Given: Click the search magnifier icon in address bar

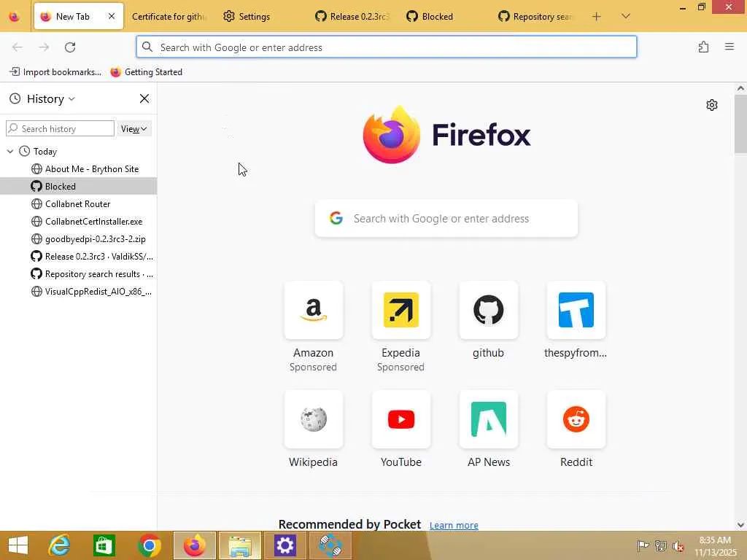Looking at the screenshot, I should (x=147, y=47).
